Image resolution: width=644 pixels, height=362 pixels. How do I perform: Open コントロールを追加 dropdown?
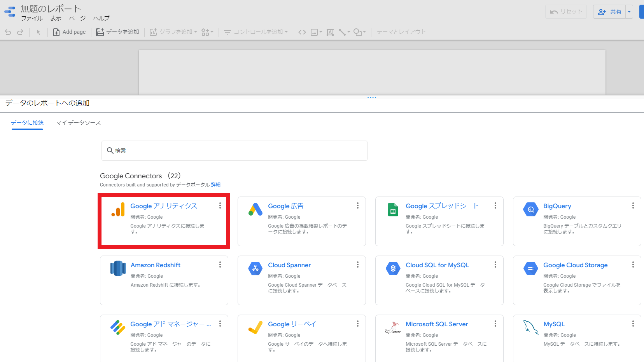point(255,32)
